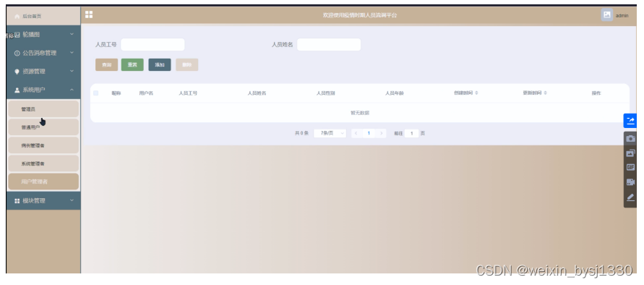The height and width of the screenshot is (285, 644).
Task: Click the multi-image capture icon
Action: coord(630,153)
